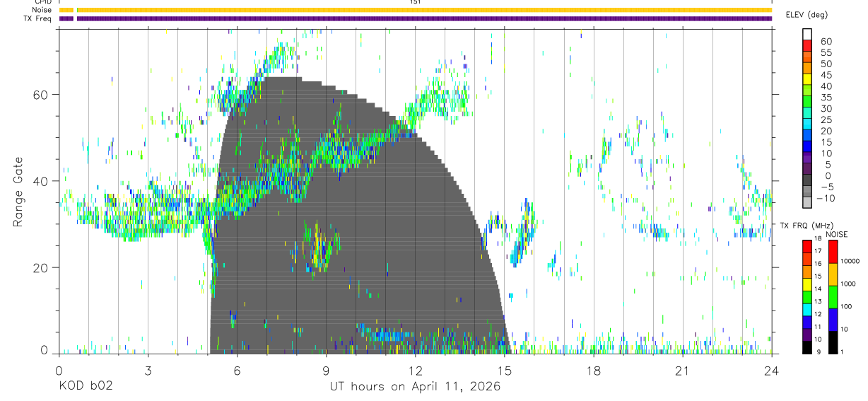
Task: Click the '45' label on ELEV colorbar
Action: pos(826,75)
